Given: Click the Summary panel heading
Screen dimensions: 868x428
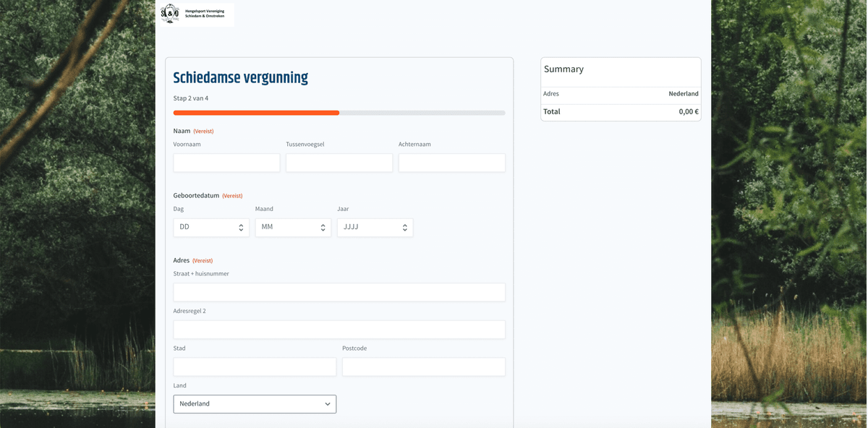Looking at the screenshot, I should pyautogui.click(x=563, y=69).
